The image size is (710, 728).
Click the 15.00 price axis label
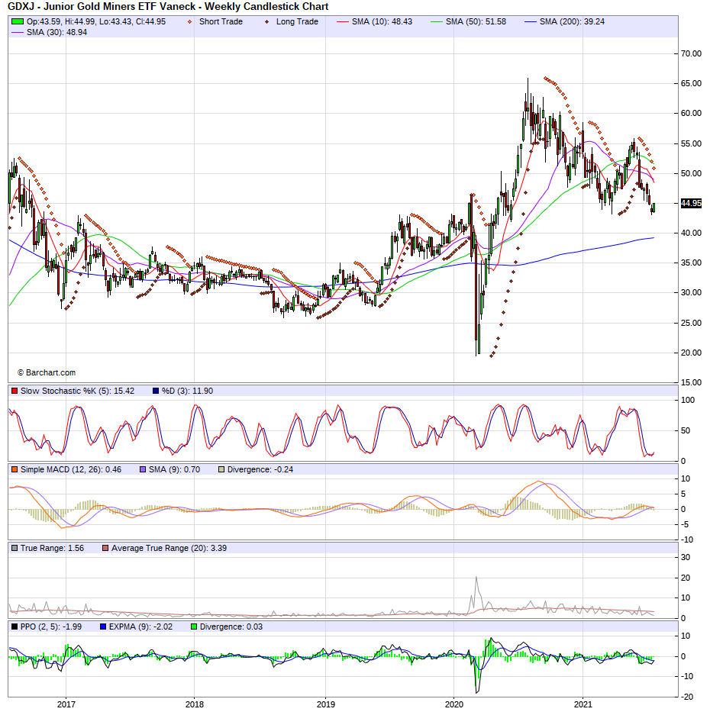coord(691,382)
